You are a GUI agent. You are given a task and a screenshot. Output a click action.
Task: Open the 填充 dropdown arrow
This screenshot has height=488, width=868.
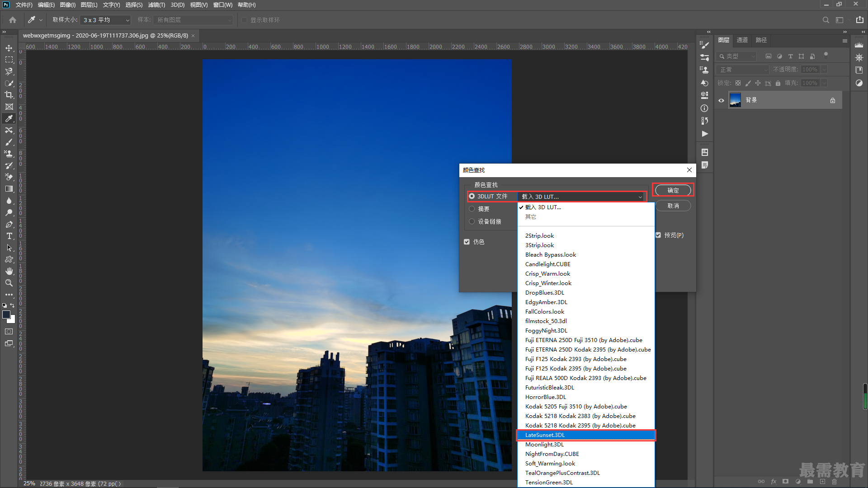pyautogui.click(x=824, y=83)
